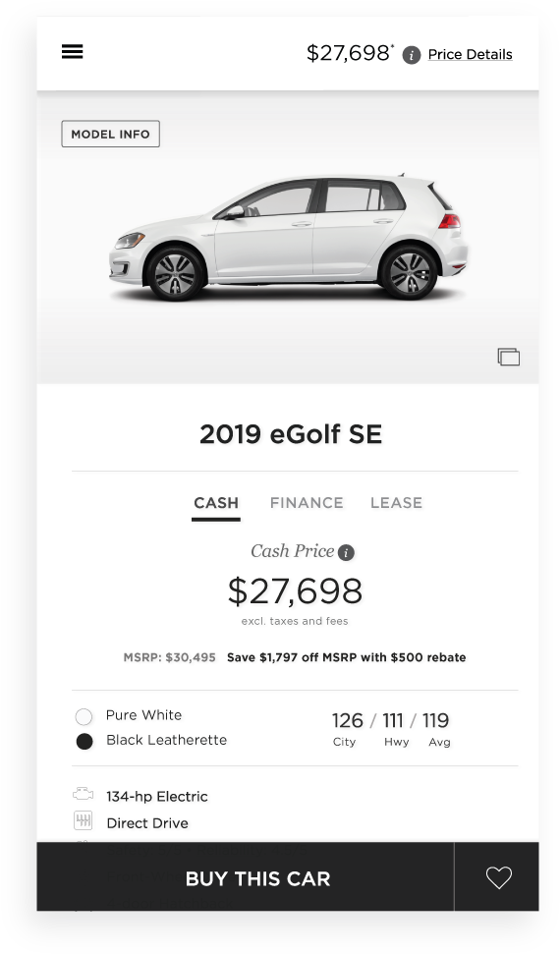This screenshot has height=954, width=560.
Task: Open the photo gallery icon
Action: [508, 357]
